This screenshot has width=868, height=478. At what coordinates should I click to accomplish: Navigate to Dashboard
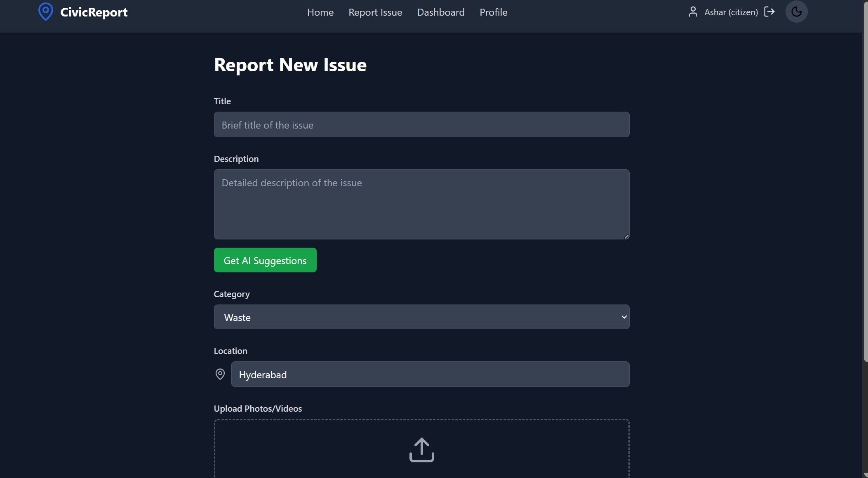tap(440, 12)
